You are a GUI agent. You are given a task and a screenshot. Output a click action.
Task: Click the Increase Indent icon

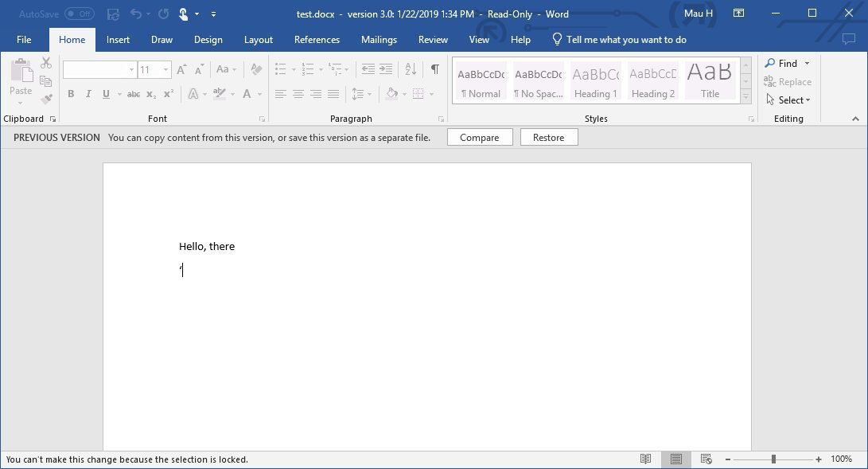(x=385, y=69)
